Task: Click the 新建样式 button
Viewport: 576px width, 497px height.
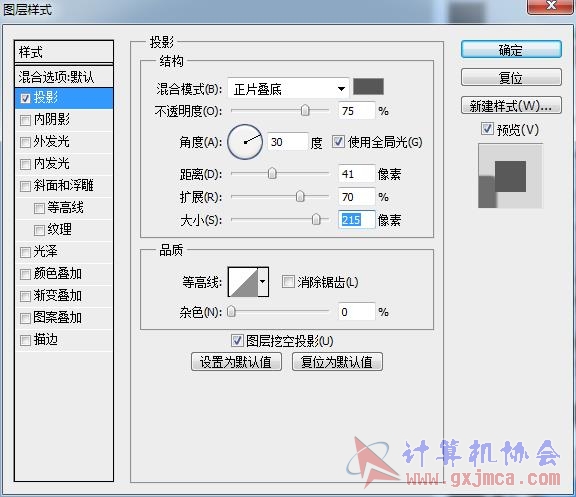Action: [x=511, y=106]
